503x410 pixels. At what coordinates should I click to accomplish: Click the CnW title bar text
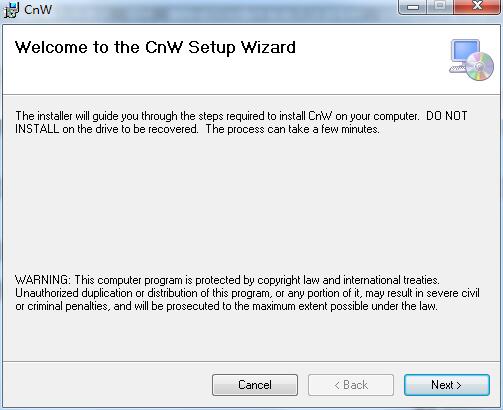pos(38,10)
